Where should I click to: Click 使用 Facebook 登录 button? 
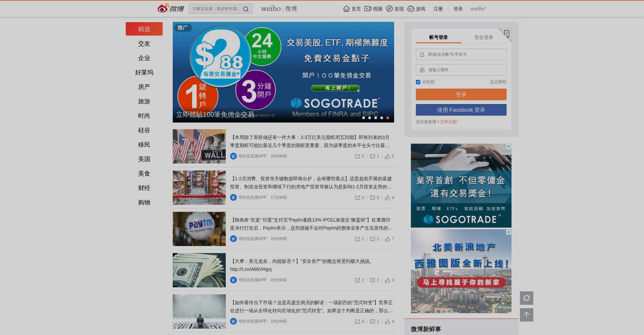(461, 110)
